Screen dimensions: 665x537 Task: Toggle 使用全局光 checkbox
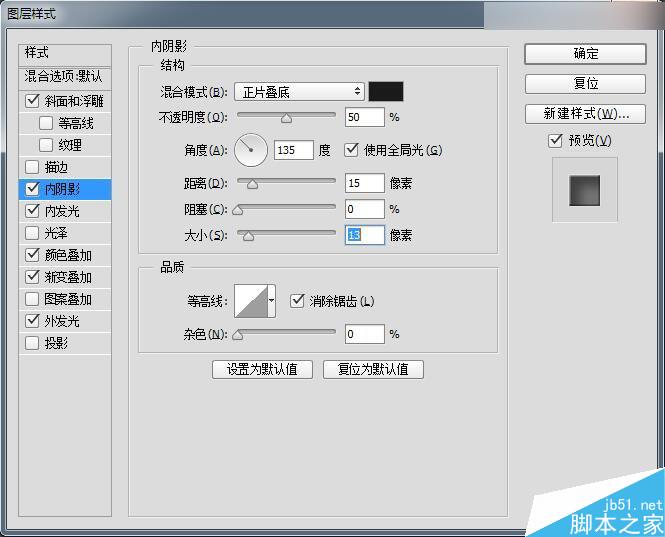(351, 150)
